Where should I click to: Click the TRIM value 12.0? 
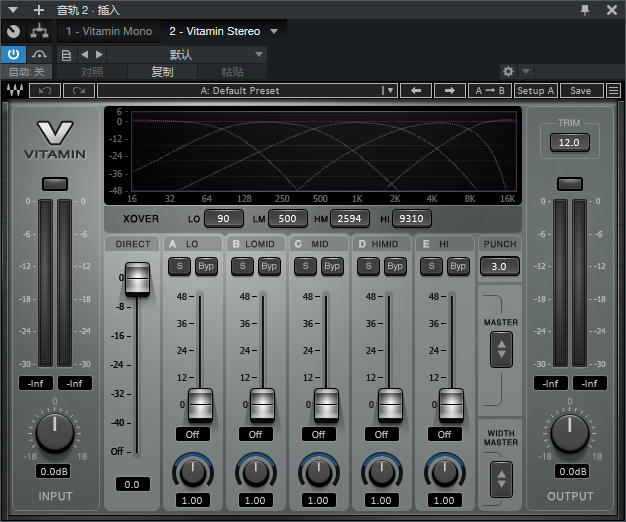[569, 143]
